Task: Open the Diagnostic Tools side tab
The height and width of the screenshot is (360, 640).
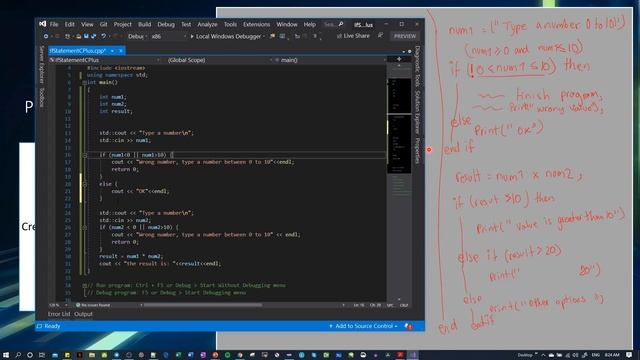Action: [418, 66]
